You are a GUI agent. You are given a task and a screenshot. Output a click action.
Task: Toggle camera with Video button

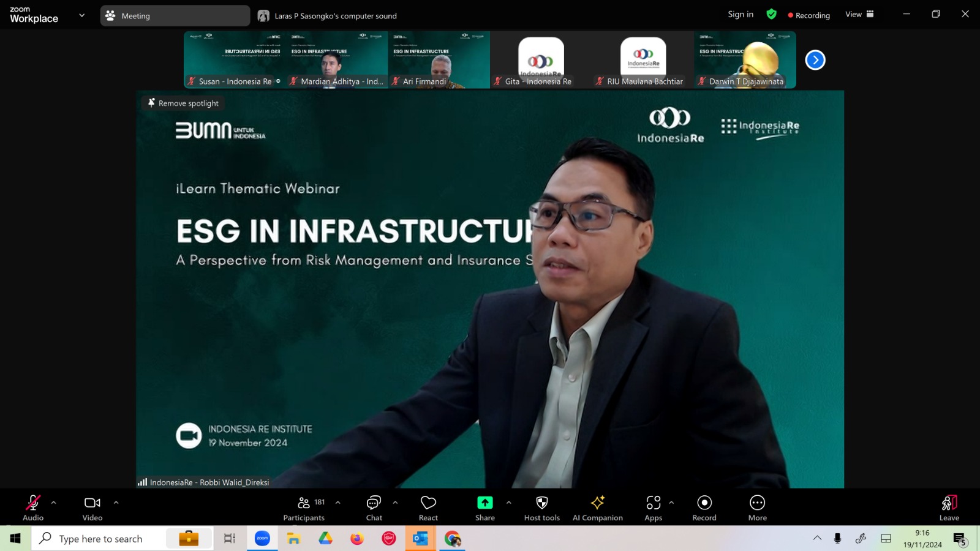pos(92,508)
